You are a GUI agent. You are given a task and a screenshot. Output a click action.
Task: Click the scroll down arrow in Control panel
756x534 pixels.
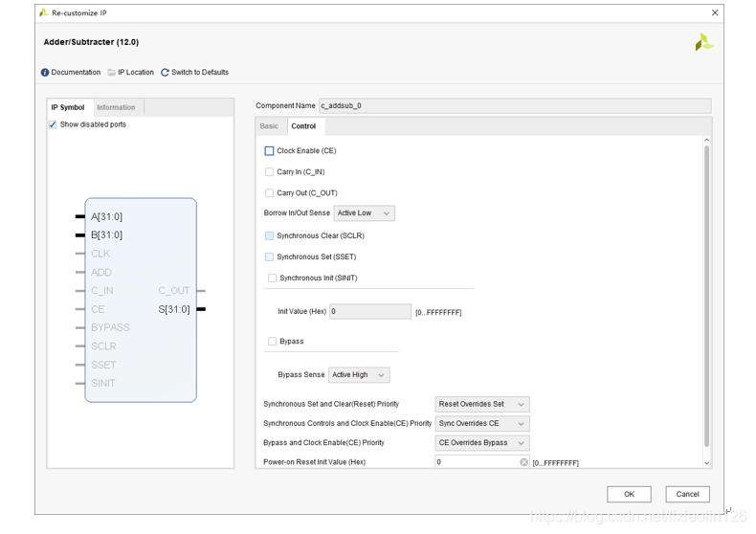click(707, 463)
